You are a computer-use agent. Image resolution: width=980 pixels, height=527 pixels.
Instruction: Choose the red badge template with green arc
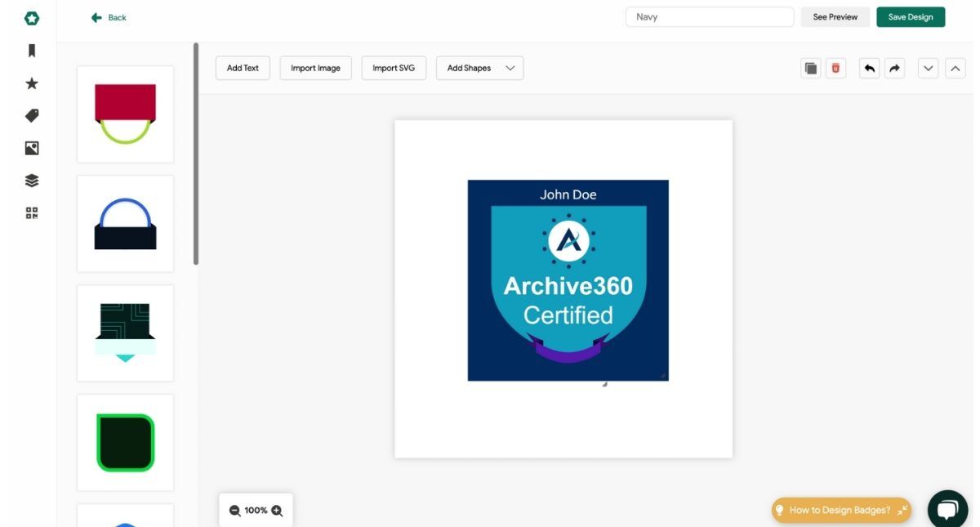click(x=125, y=114)
